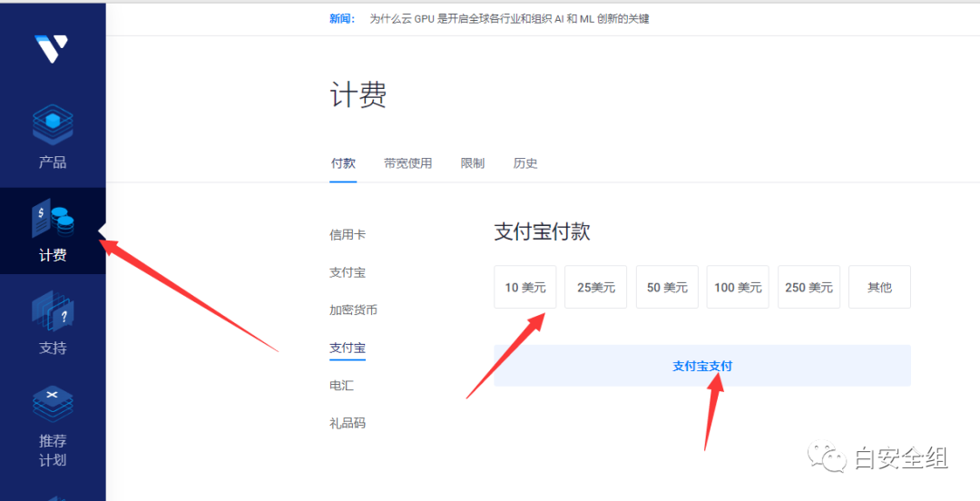Viewport: 980px width, 501px height.
Task: Select 电汇 payment method
Action: 341,386
